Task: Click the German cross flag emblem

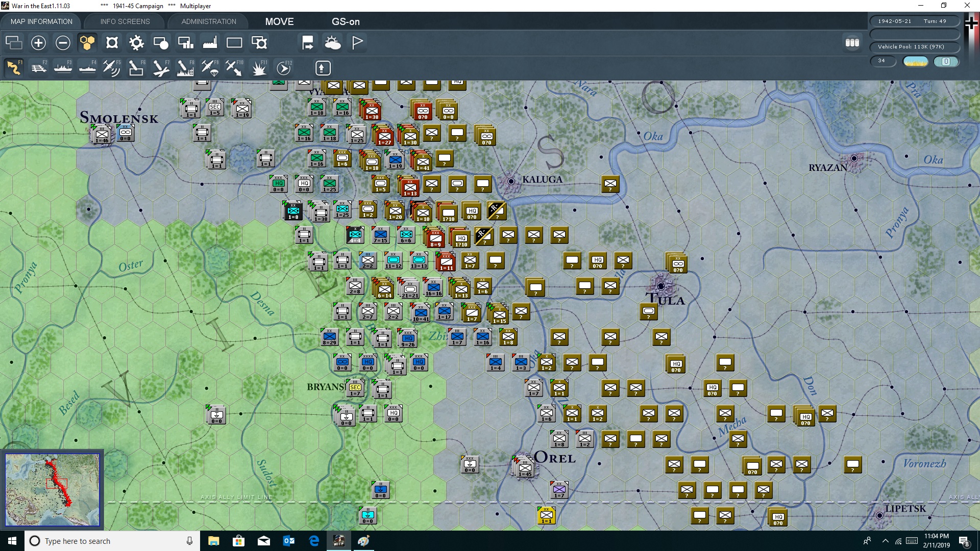Action: click(971, 23)
